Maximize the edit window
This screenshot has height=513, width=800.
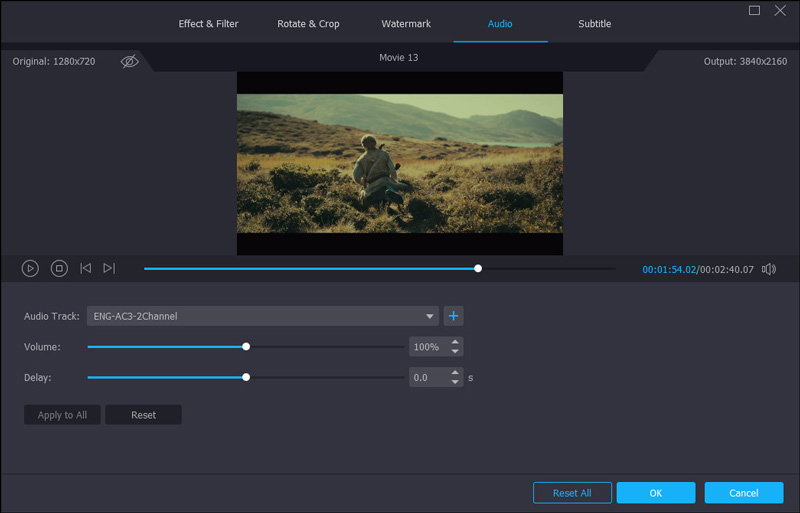tap(755, 11)
